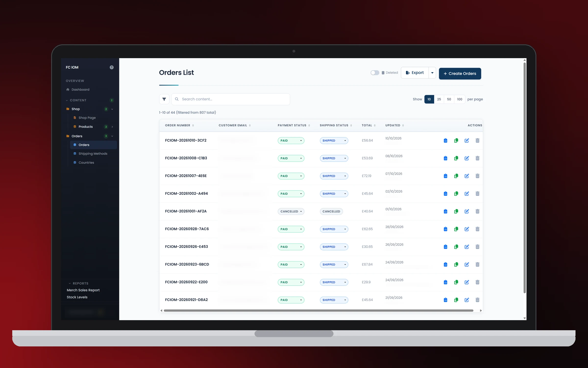Viewport: 588px width, 368px height.
Task: View details of order FCIOM-20261010-3CF2
Action: tap(445, 141)
